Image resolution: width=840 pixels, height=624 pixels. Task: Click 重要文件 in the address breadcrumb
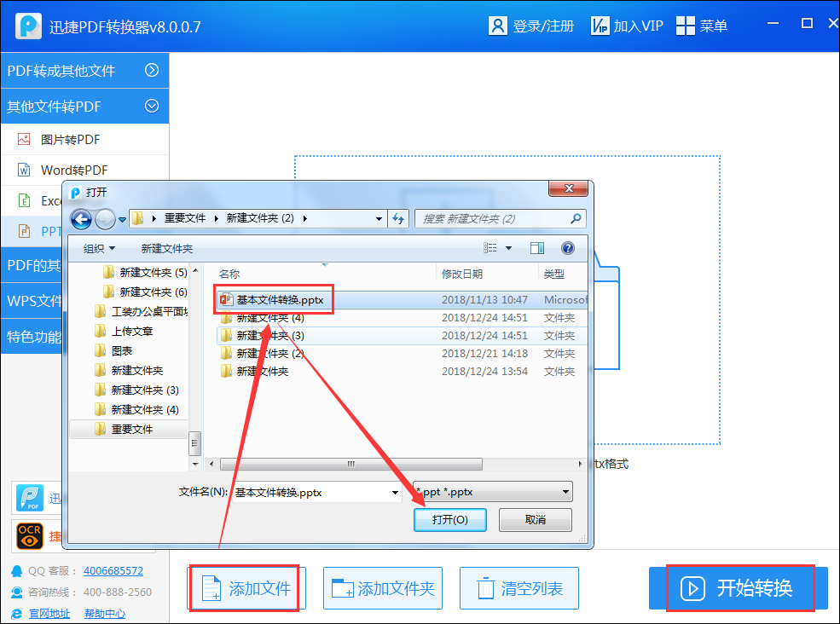[x=185, y=218]
